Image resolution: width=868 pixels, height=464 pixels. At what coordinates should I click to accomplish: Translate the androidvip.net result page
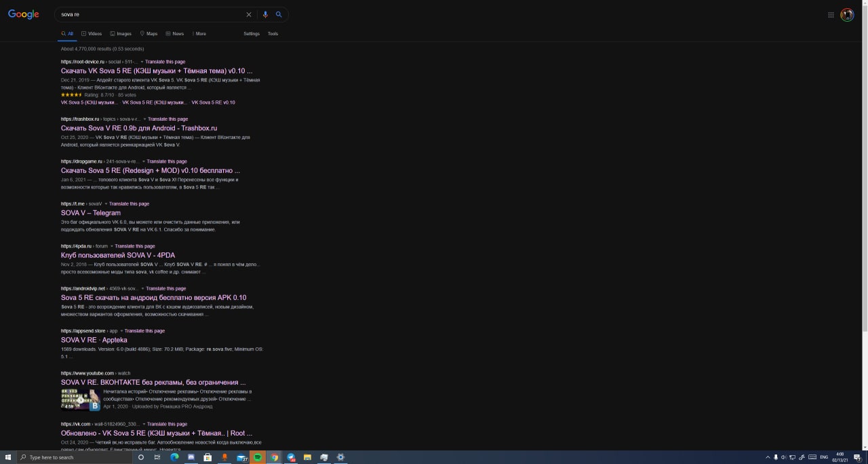[165, 288]
